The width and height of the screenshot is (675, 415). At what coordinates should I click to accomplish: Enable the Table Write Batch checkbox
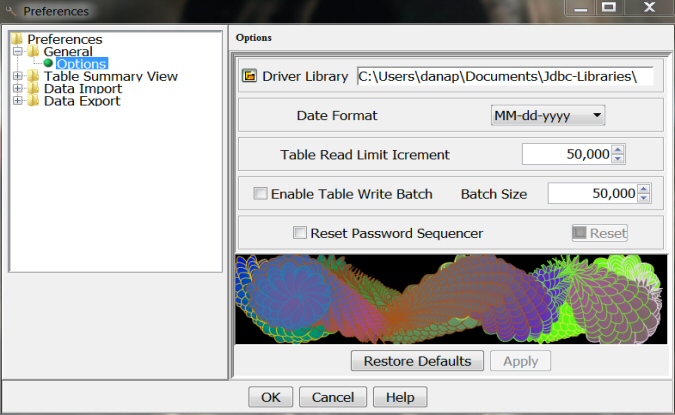[261, 194]
